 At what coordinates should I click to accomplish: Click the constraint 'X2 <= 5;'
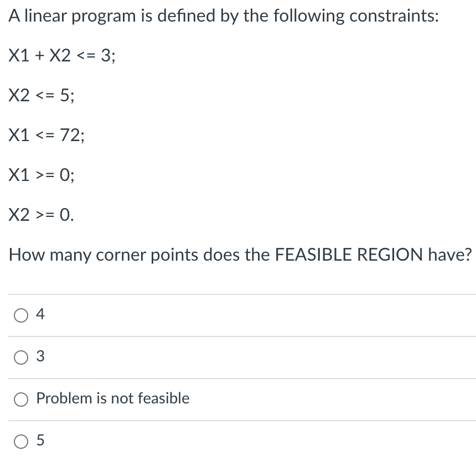tap(42, 95)
